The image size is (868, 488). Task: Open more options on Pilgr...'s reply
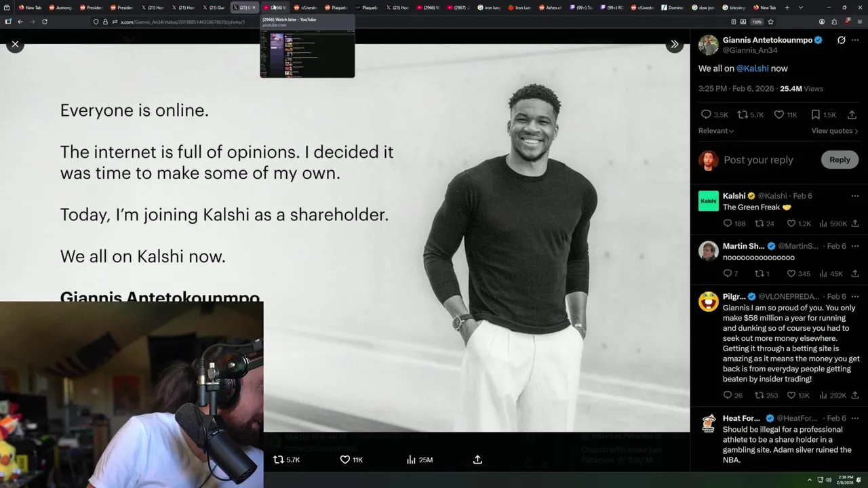coord(855,297)
